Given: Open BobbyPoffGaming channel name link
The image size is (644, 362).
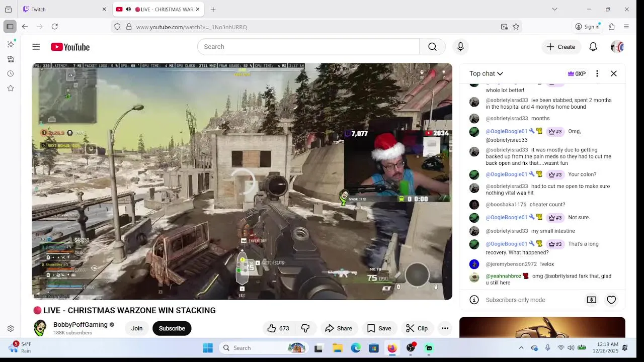Looking at the screenshot, I should point(80,324).
